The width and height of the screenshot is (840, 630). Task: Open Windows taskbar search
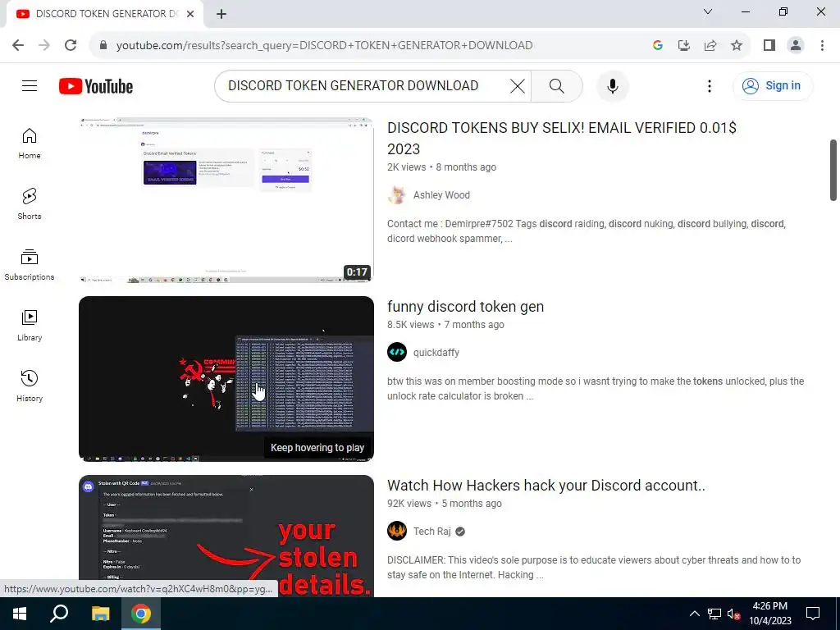(x=59, y=614)
